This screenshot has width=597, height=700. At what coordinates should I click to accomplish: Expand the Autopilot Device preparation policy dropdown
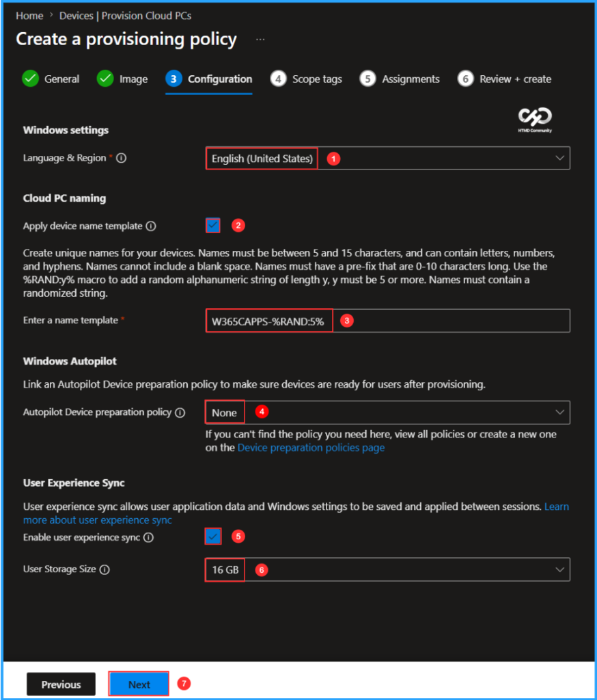(388, 412)
